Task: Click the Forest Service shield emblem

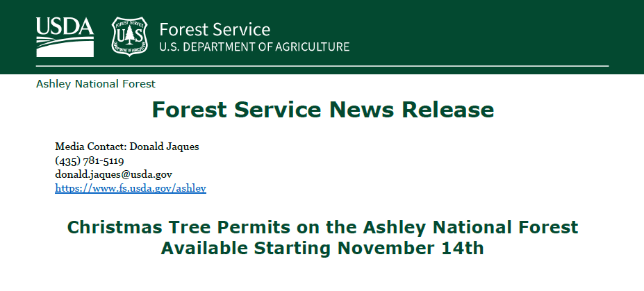Action: pyautogui.click(x=129, y=37)
